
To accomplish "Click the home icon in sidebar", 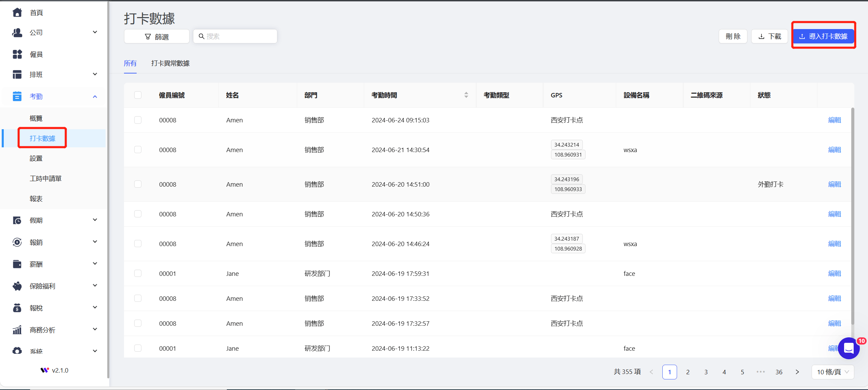I will [x=17, y=13].
